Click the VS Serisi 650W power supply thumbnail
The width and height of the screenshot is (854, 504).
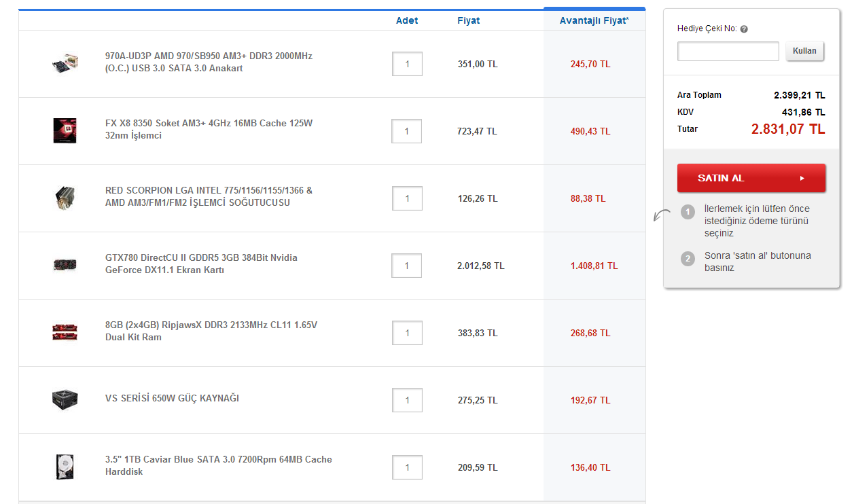[65, 399]
